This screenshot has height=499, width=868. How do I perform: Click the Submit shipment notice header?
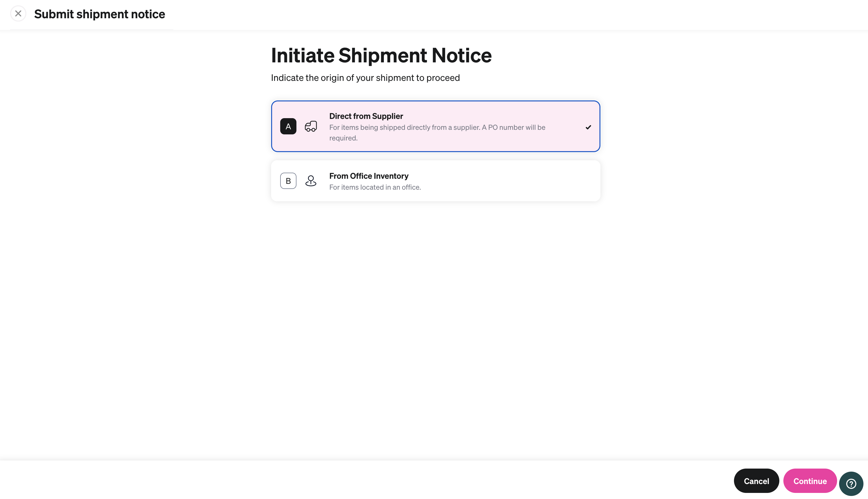99,14
